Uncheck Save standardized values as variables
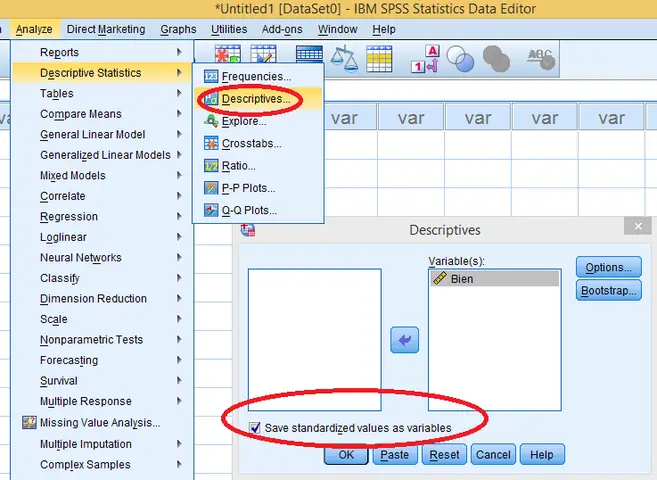 (x=255, y=428)
